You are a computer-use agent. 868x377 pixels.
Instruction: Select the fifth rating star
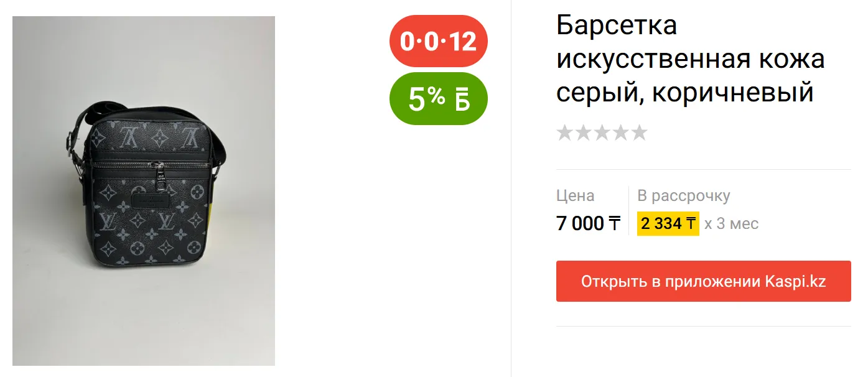[x=640, y=133]
